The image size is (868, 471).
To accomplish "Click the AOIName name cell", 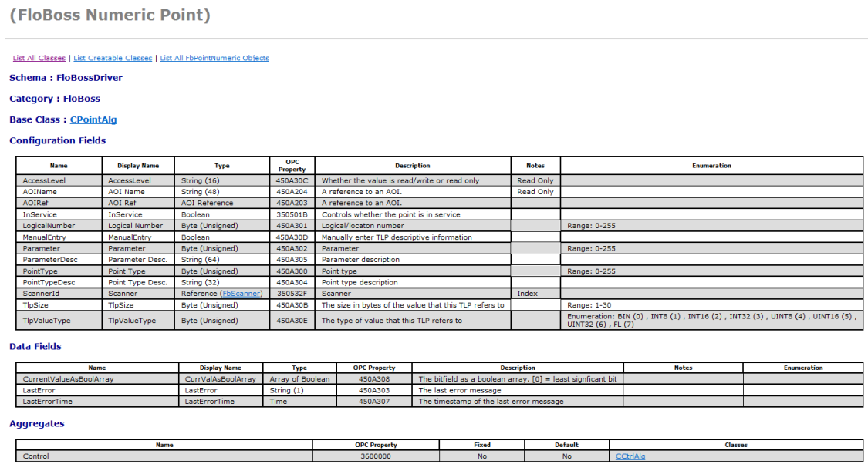I will (x=59, y=192).
